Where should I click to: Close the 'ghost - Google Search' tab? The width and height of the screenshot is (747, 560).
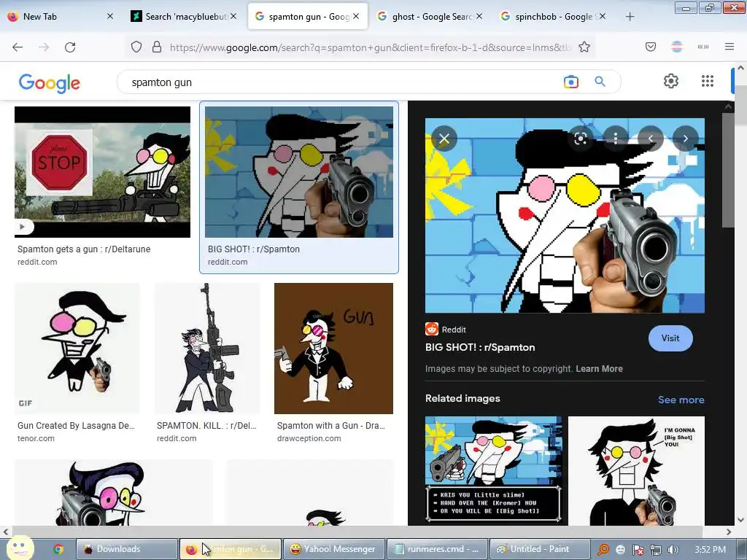point(479,16)
